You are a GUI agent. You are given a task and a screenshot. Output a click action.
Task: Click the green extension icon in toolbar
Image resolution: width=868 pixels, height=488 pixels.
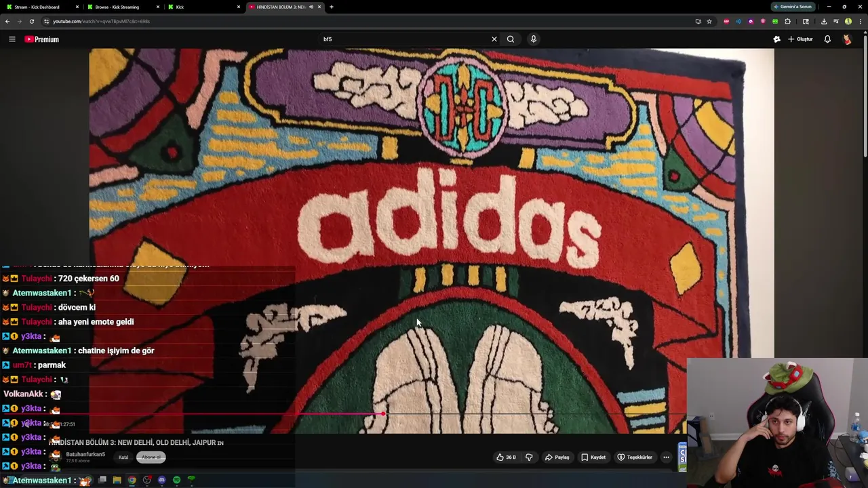click(775, 21)
